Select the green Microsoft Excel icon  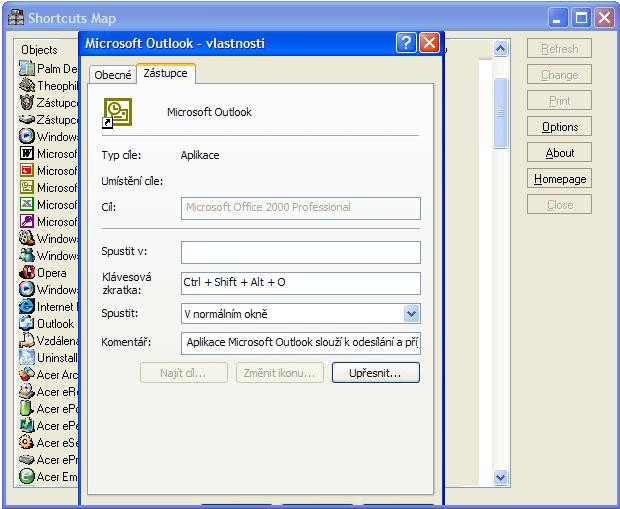click(x=27, y=204)
